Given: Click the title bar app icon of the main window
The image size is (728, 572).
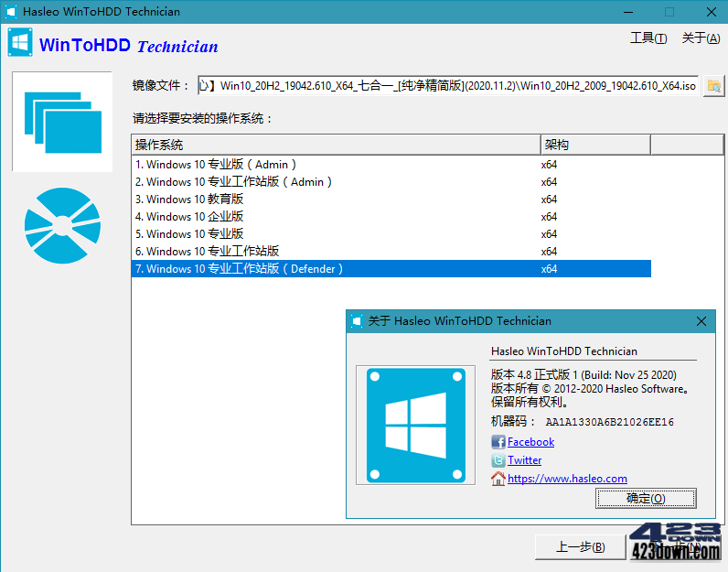Looking at the screenshot, I should tap(11, 12).
